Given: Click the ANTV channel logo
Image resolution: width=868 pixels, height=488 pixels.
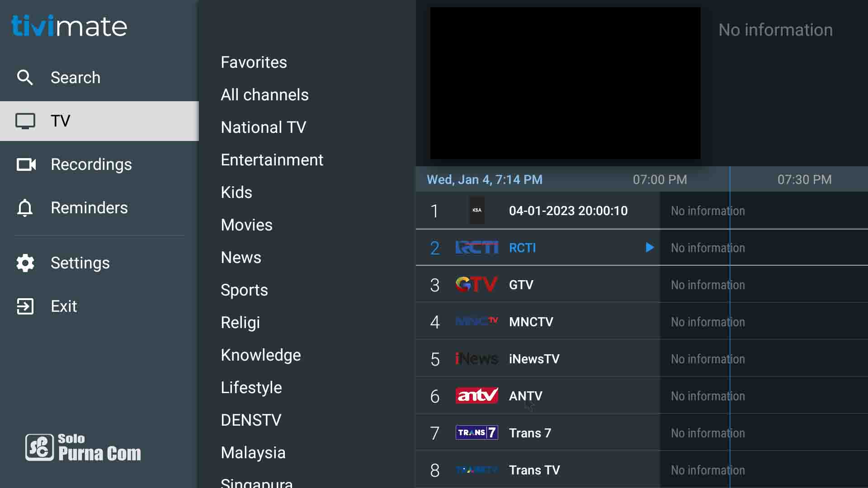Looking at the screenshot, I should 476,396.
